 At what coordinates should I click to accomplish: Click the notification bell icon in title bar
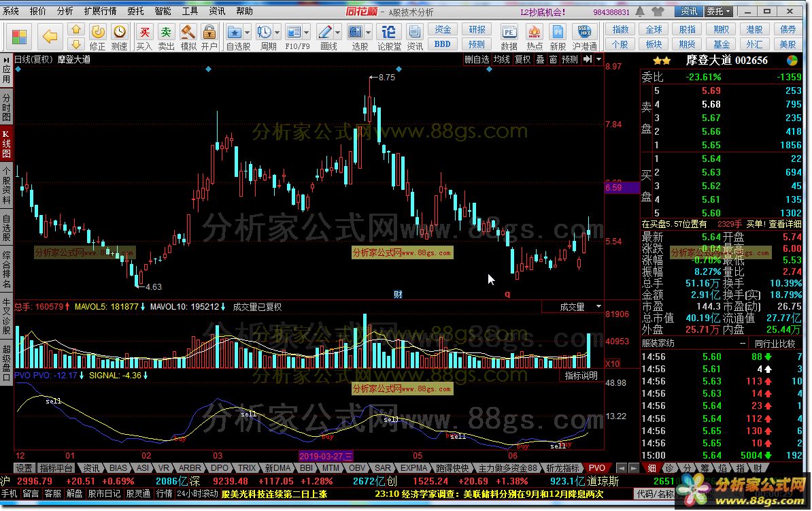coord(640,12)
